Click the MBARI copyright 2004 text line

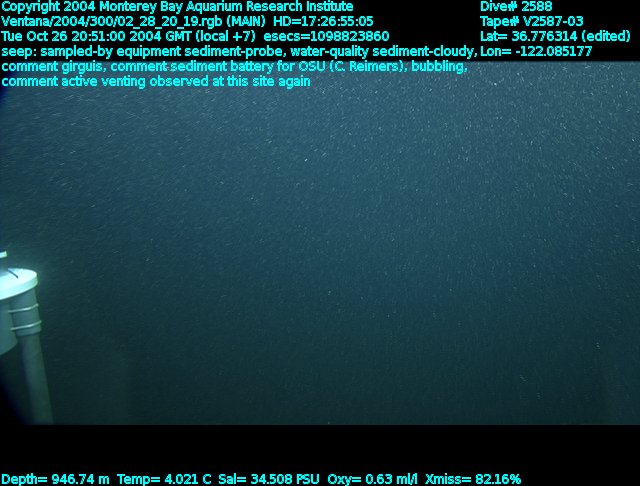tap(177, 7)
